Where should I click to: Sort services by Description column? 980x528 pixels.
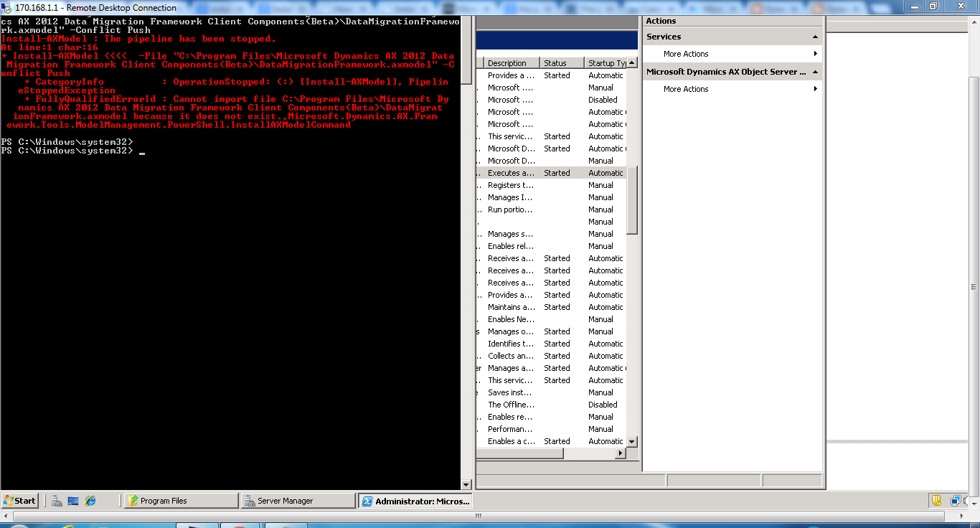[x=512, y=63]
